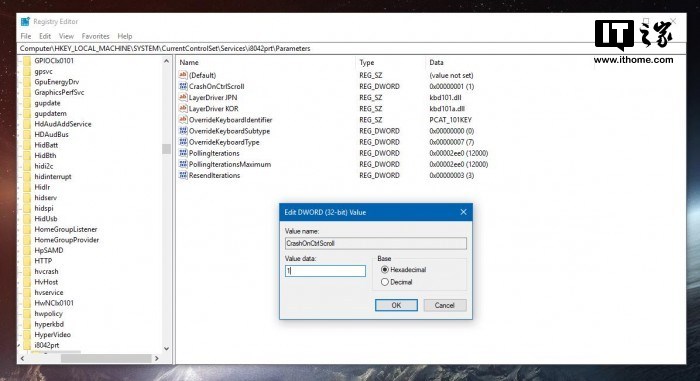700x381 pixels.
Task: Click the registry path address bar
Action: point(351,48)
